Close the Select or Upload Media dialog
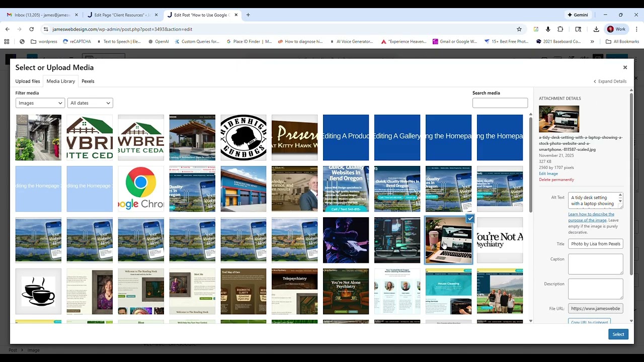The width and height of the screenshot is (644, 362). click(625, 67)
